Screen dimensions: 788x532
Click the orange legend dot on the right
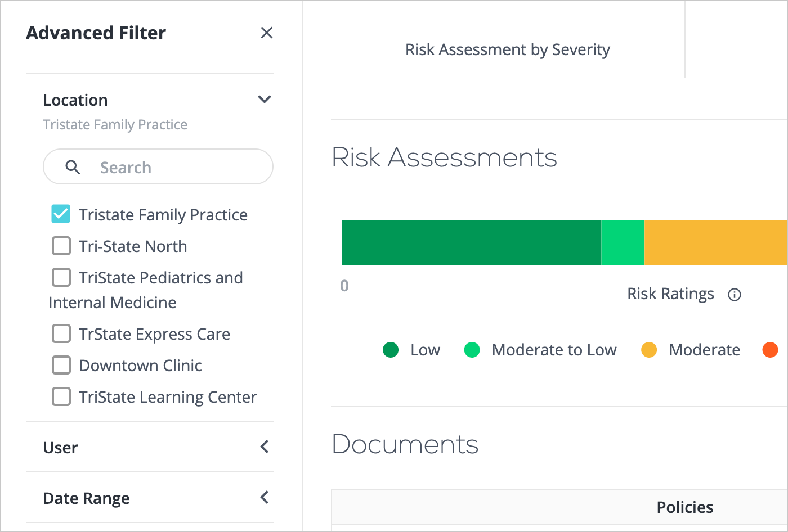click(770, 350)
